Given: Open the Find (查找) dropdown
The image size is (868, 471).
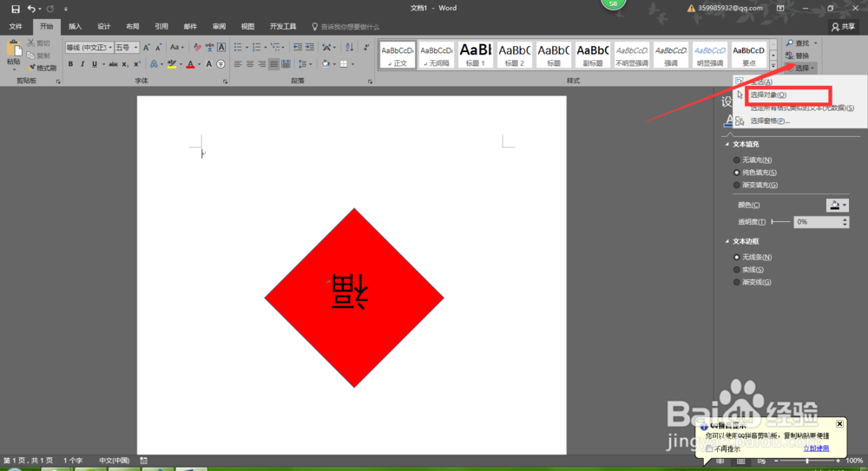Looking at the screenshot, I should point(815,43).
